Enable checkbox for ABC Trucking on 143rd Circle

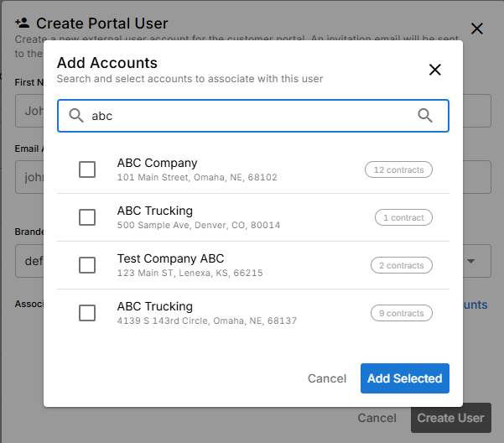(x=87, y=313)
